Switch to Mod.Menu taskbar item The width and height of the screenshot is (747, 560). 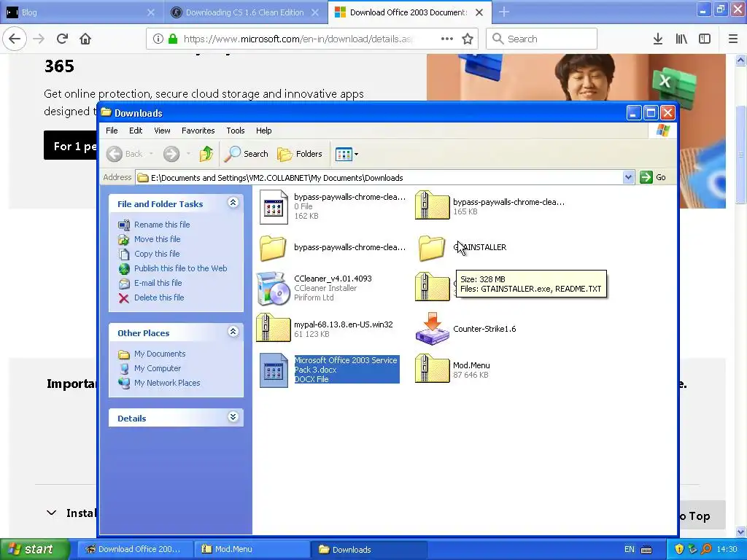(x=252, y=549)
